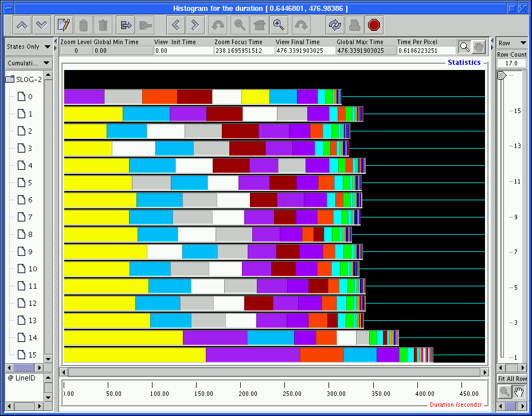The height and width of the screenshot is (416, 532).
Task: Select tree row 9
Action: coord(25,252)
